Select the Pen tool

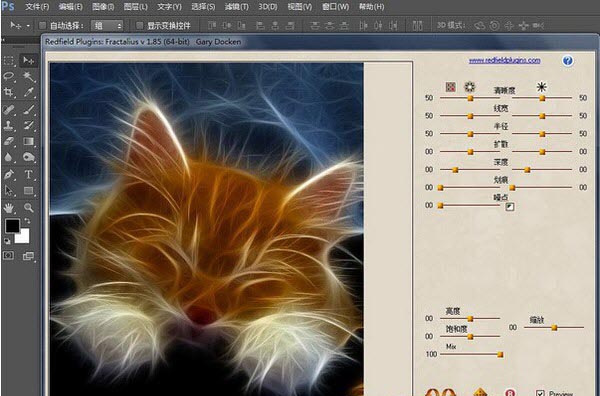(x=8, y=175)
